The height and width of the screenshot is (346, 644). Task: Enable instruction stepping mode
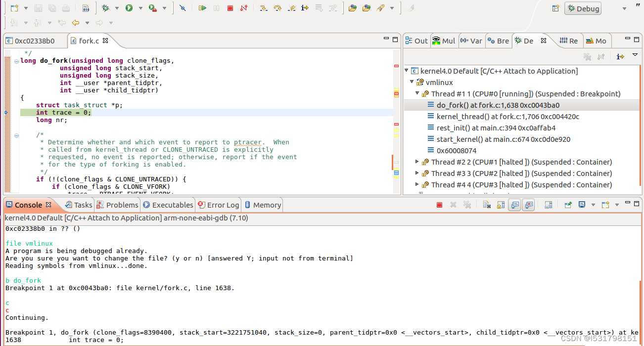pos(304,8)
